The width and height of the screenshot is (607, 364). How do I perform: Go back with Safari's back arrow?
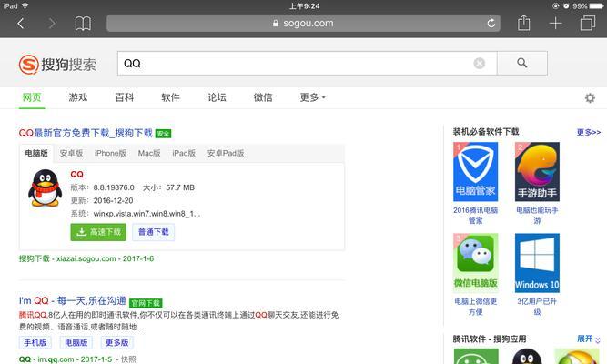coord(21,24)
